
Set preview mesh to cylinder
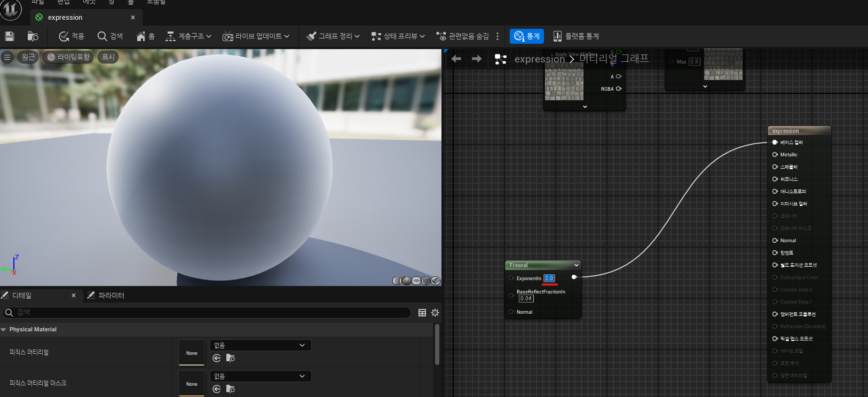[x=397, y=281]
